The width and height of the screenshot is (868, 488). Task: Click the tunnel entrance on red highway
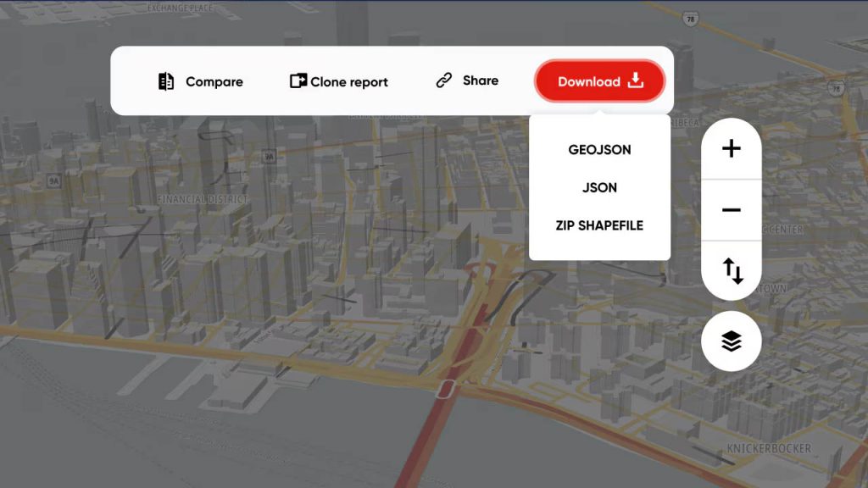446,389
